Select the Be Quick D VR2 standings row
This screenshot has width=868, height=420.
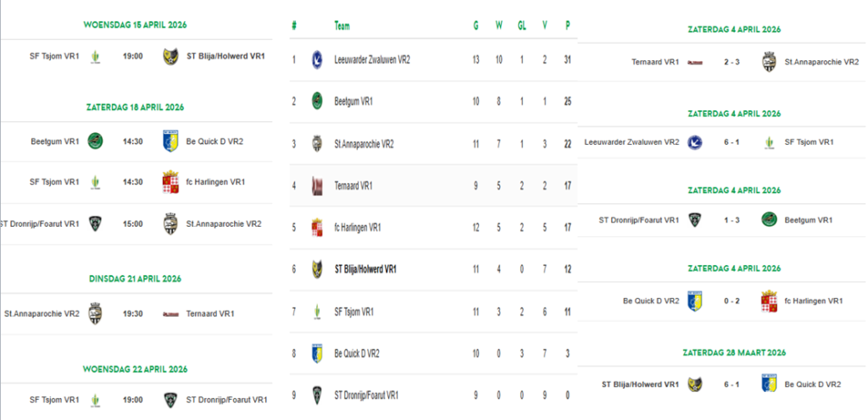[x=432, y=353]
